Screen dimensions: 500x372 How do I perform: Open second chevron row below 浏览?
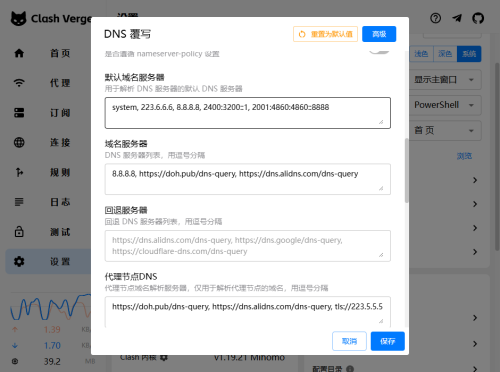(475, 204)
